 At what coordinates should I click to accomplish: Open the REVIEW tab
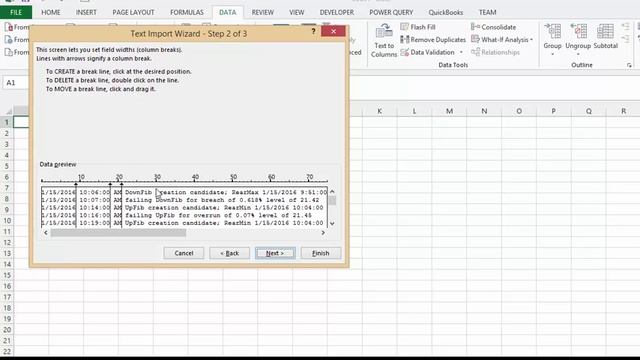(262, 12)
